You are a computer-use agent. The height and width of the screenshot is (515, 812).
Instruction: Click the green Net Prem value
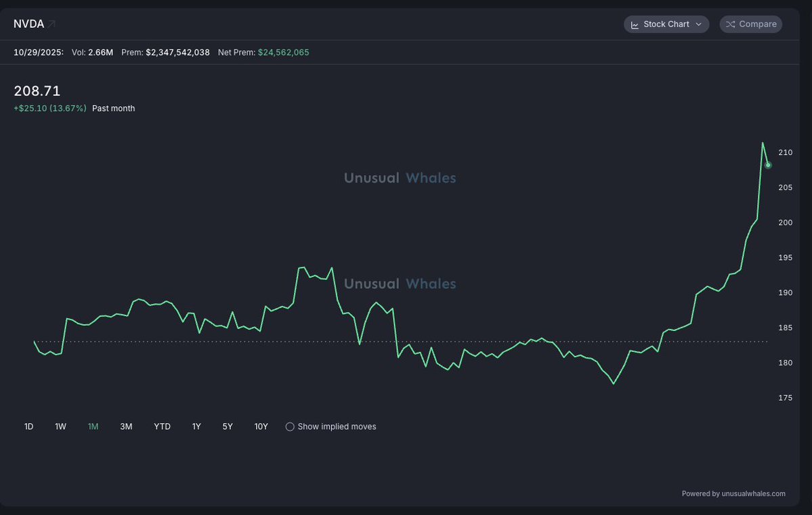pos(283,52)
